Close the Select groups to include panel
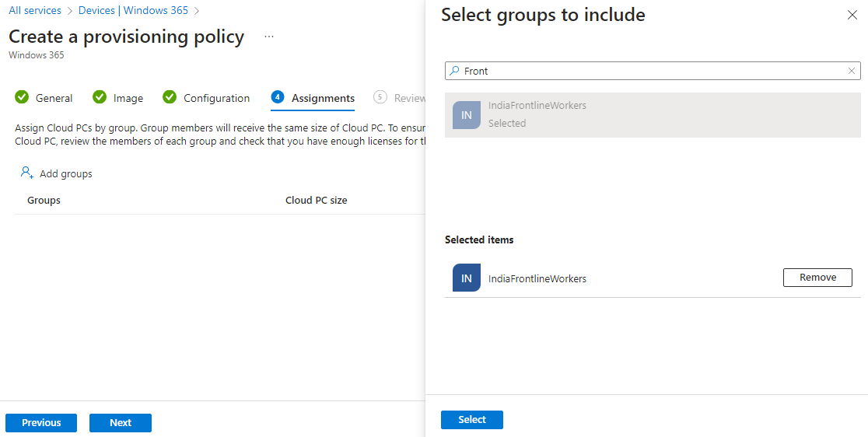This screenshot has height=437, width=868. click(x=852, y=15)
